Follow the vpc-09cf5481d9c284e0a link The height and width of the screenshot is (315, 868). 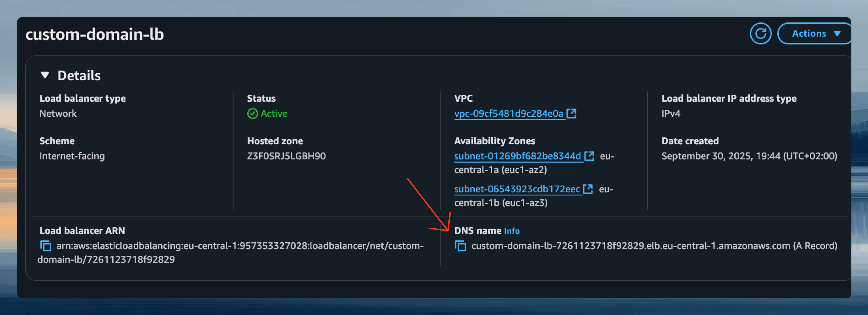click(508, 113)
